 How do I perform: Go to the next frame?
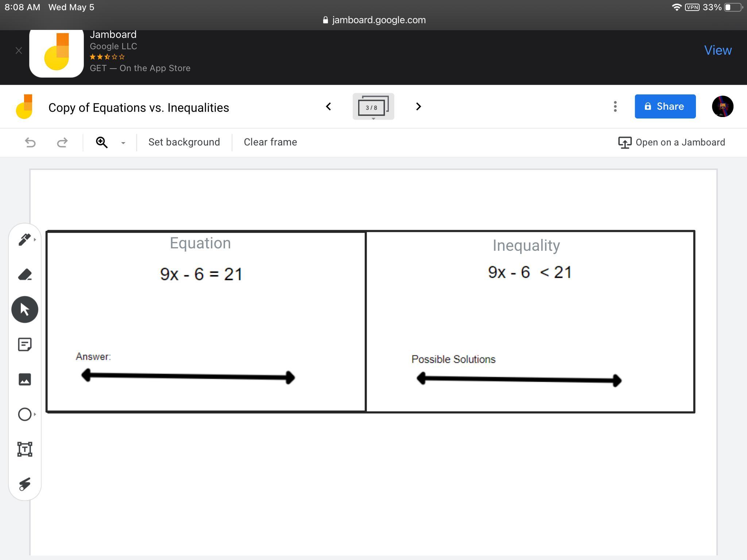tap(418, 106)
